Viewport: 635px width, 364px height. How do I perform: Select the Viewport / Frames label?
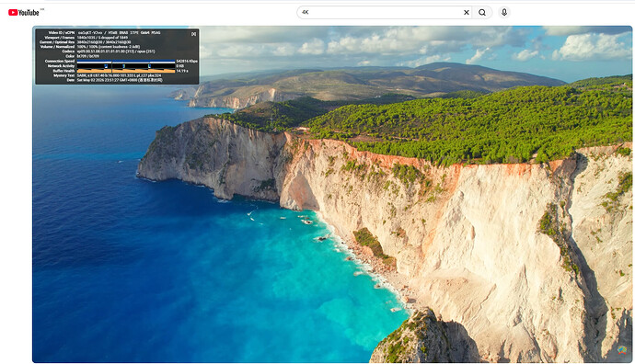point(60,38)
